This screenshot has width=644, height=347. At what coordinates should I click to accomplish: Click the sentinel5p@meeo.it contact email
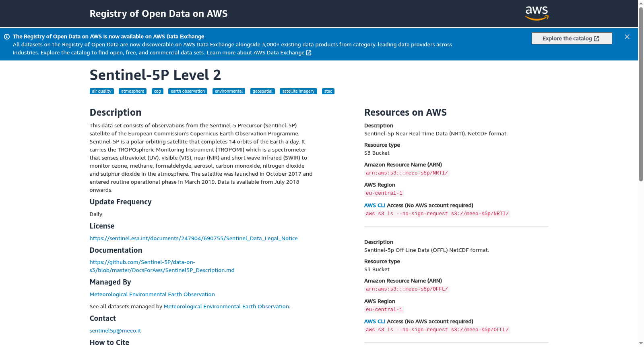pos(115,331)
